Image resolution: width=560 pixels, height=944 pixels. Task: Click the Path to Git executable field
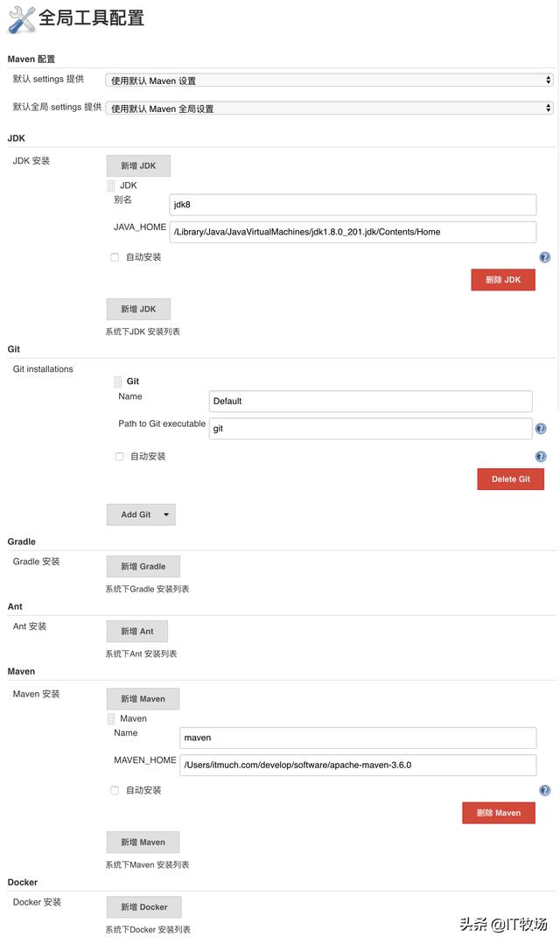pyautogui.click(x=370, y=429)
